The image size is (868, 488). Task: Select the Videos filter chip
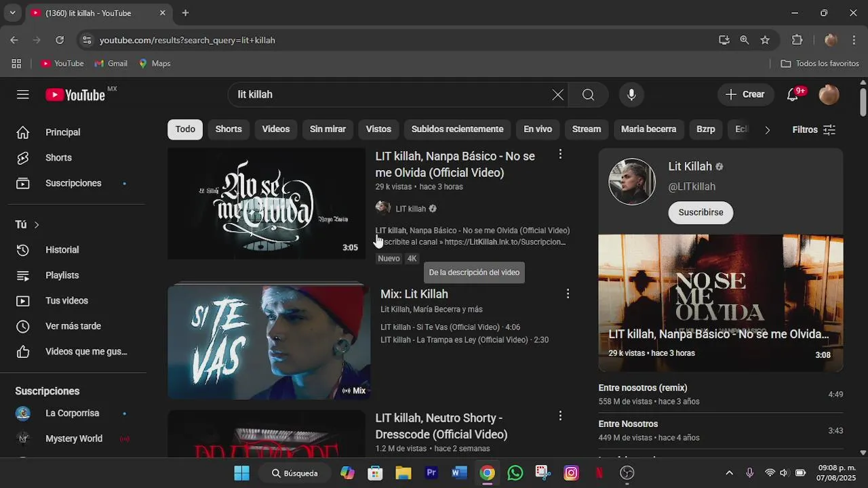click(x=276, y=129)
